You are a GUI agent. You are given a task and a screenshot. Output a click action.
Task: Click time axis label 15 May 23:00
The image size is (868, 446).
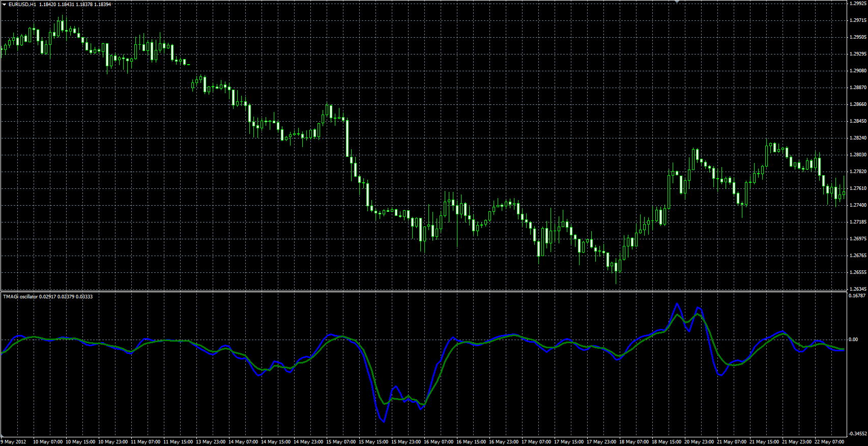pos(406,442)
